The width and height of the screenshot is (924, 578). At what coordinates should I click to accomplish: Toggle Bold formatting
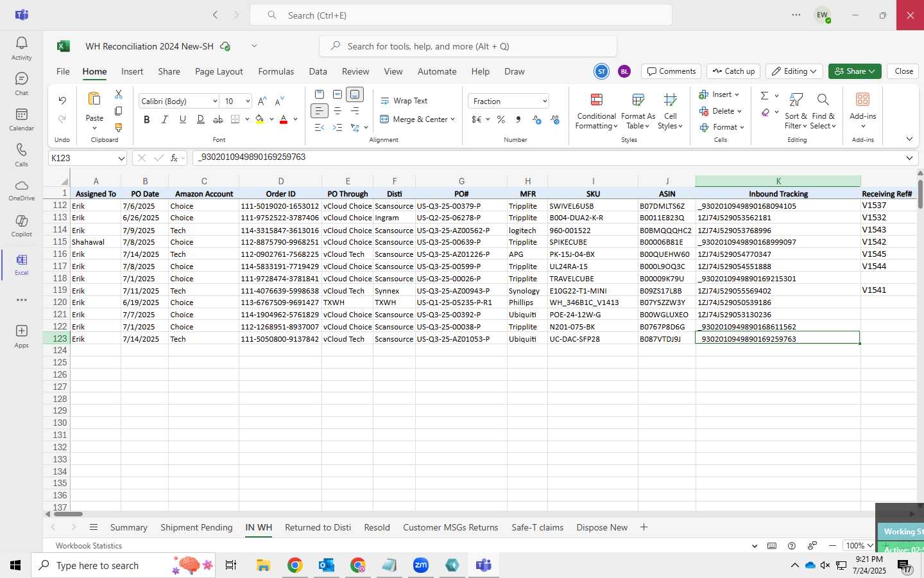(147, 119)
